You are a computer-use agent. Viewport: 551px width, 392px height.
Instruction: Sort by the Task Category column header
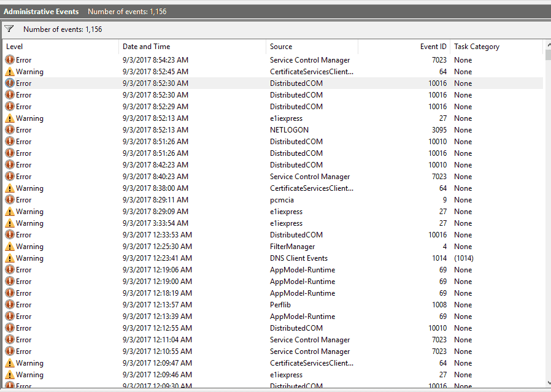click(496, 47)
